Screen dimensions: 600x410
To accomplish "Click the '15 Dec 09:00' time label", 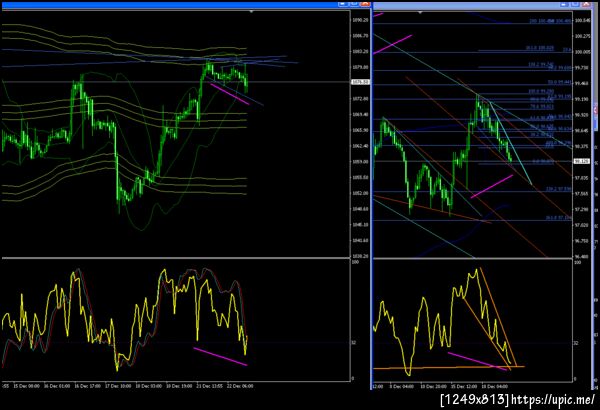I will (x=26, y=386).
